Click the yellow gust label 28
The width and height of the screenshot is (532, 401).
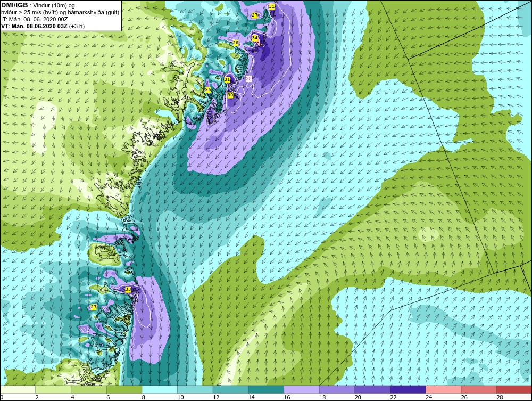point(236,43)
